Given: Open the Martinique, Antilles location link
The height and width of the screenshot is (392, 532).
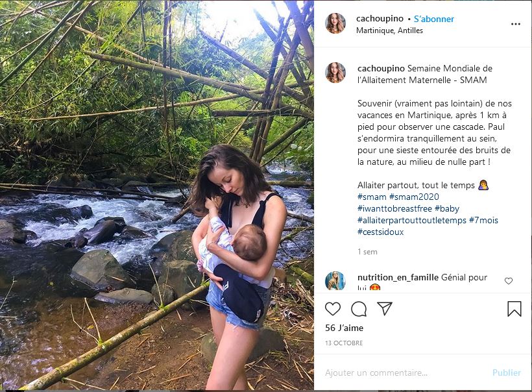Looking at the screenshot, I should click(x=389, y=31).
